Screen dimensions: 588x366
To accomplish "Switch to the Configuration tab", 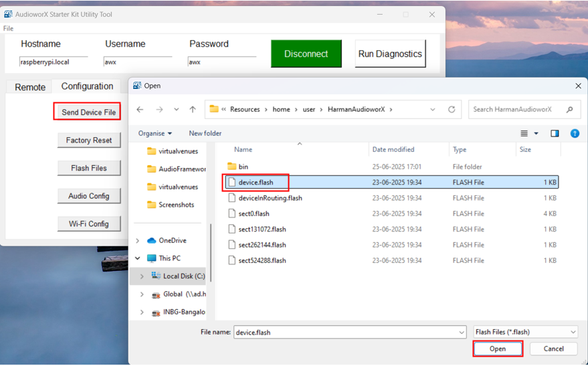I will (x=87, y=86).
